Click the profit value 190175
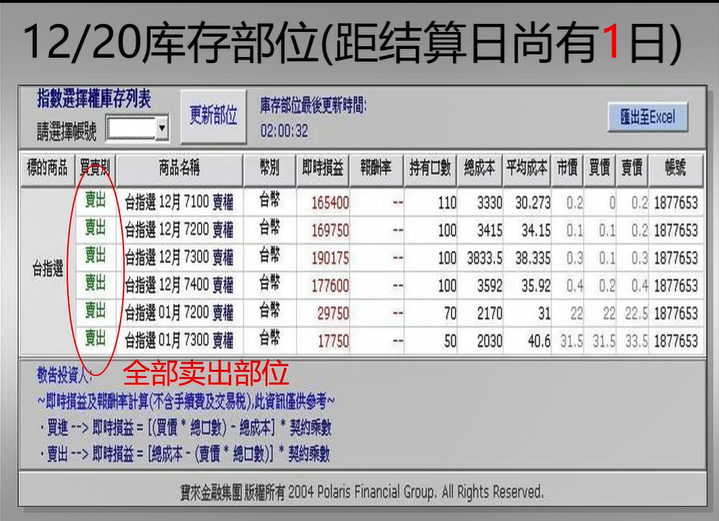 point(330,258)
